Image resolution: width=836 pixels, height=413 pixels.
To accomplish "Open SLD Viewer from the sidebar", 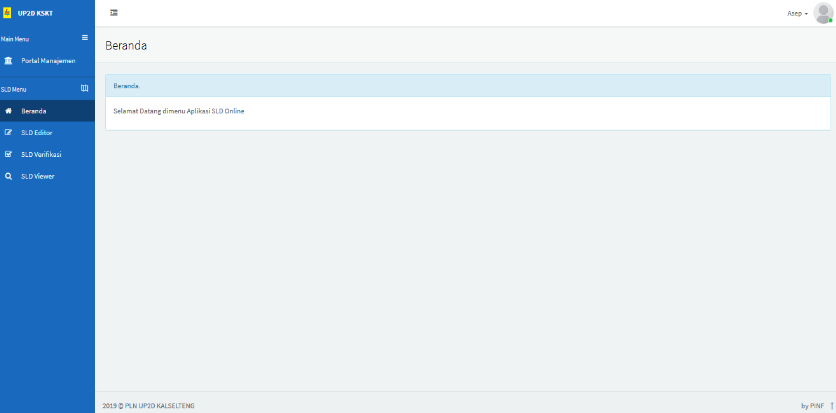I will click(37, 176).
